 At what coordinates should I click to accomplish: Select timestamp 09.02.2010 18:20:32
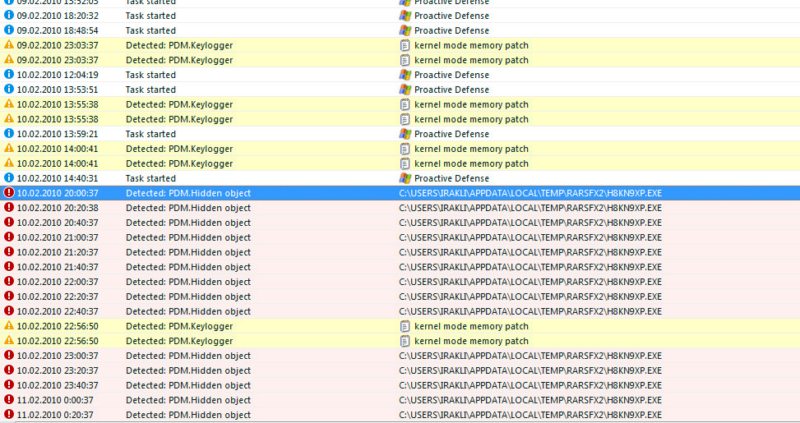[58, 16]
